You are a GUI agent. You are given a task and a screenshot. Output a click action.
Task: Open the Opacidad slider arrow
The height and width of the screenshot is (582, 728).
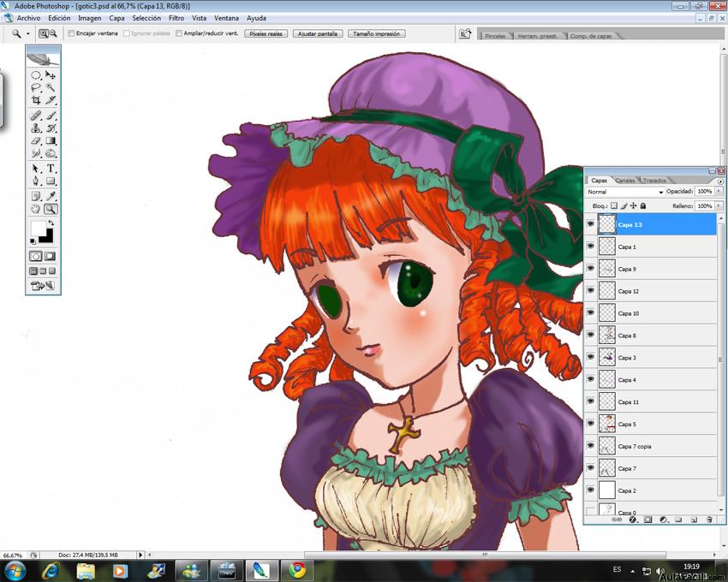coord(719,191)
